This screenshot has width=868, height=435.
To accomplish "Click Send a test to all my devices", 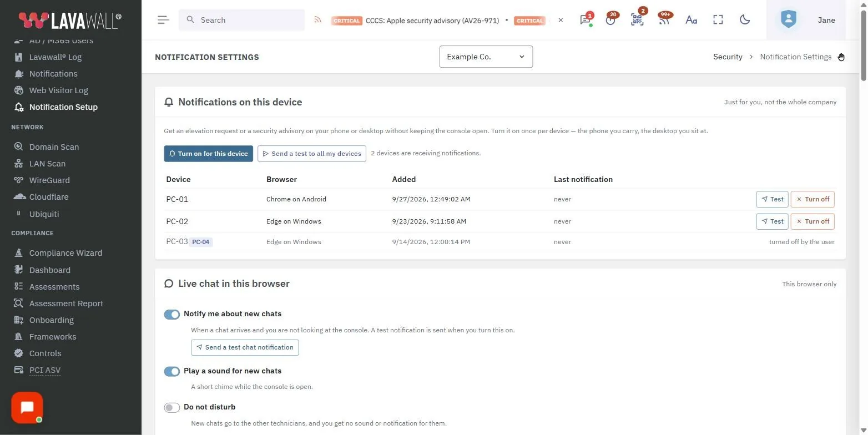I will 312,154.
